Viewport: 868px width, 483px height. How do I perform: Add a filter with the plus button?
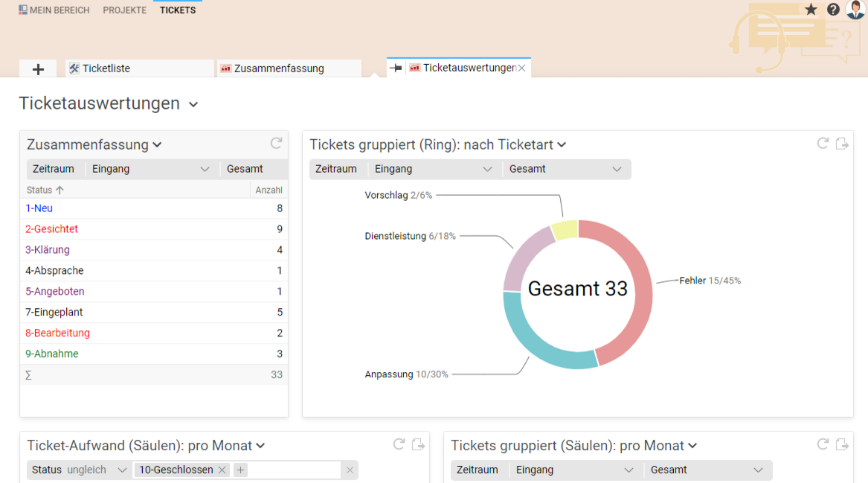(240, 470)
